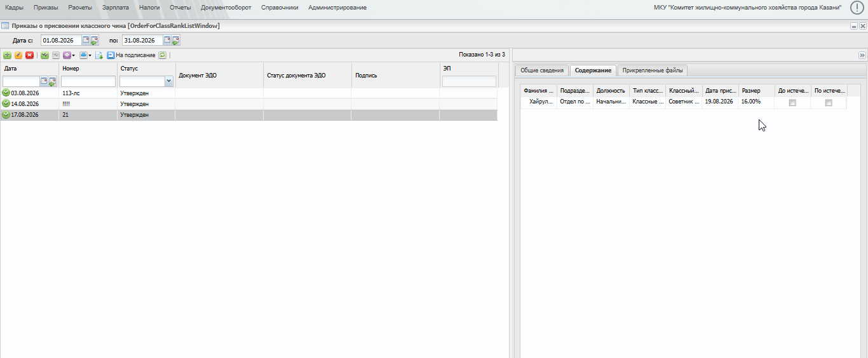Click the '16.00%' size cell
This screenshot has width=868, height=358.
pyautogui.click(x=756, y=102)
